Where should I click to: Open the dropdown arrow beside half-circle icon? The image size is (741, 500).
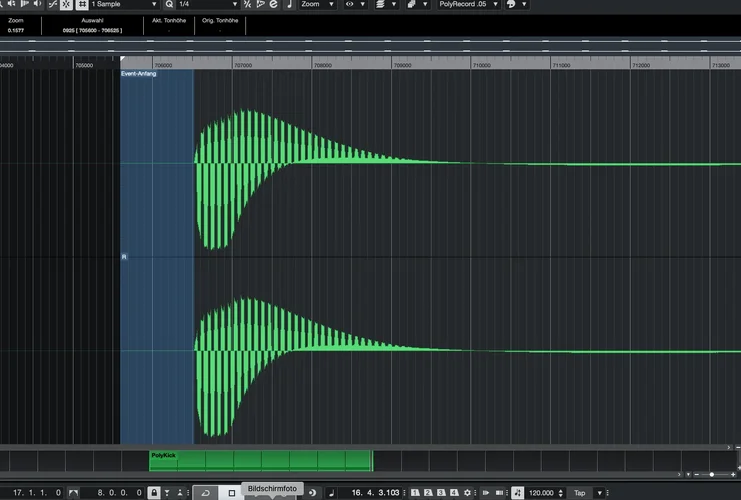point(524,4)
